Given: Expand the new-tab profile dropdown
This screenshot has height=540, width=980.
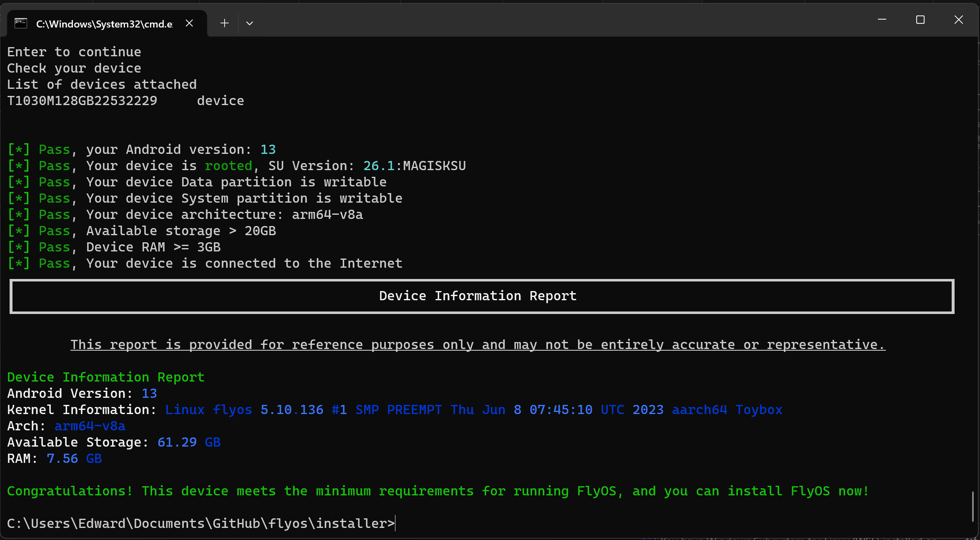Looking at the screenshot, I should tap(250, 23).
